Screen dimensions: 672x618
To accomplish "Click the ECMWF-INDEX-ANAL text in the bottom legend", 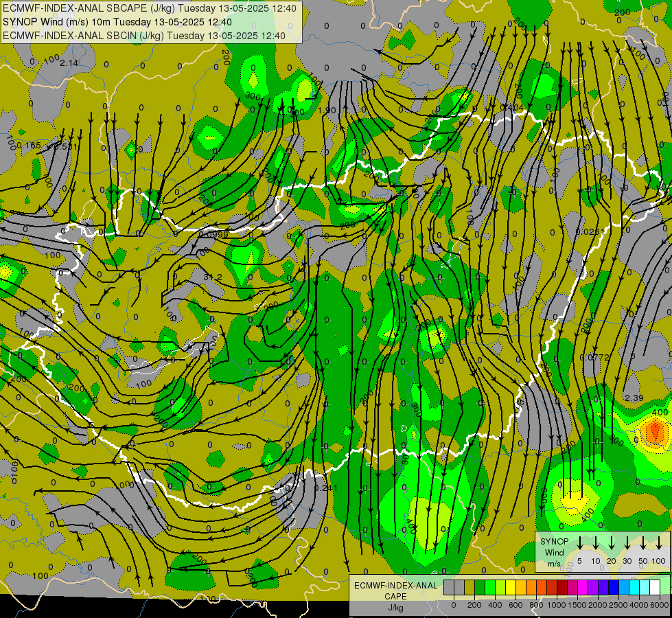I will [x=395, y=586].
